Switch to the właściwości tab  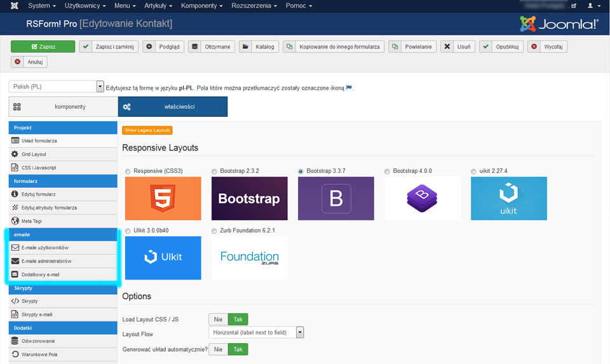point(173,107)
